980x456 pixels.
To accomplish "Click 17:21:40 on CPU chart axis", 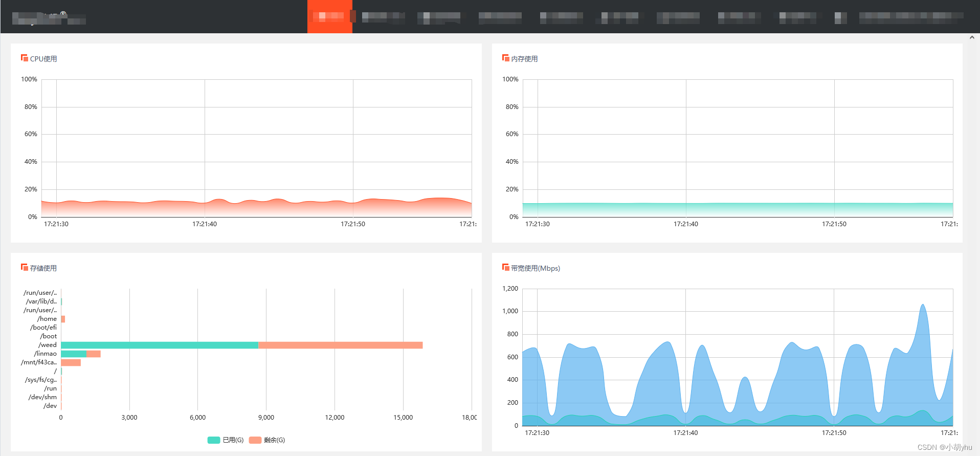I will coord(205,224).
